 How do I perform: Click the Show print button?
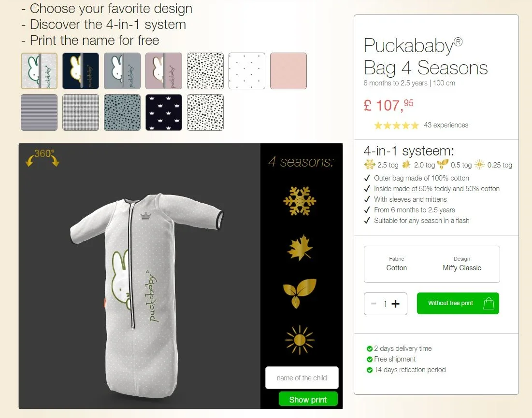pos(308,399)
